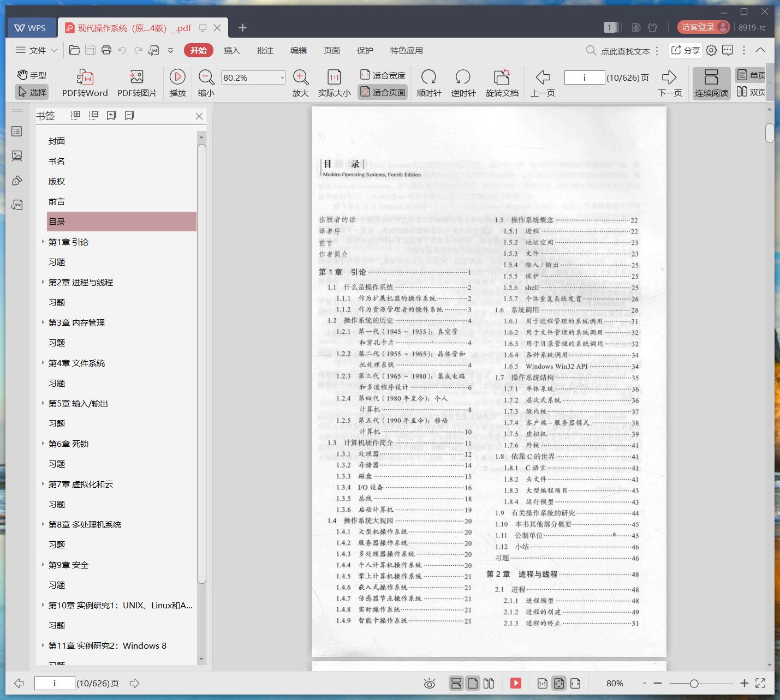Image resolution: width=780 pixels, height=700 pixels.
Task: Open the PDF转Word converter
Action: coord(85,83)
